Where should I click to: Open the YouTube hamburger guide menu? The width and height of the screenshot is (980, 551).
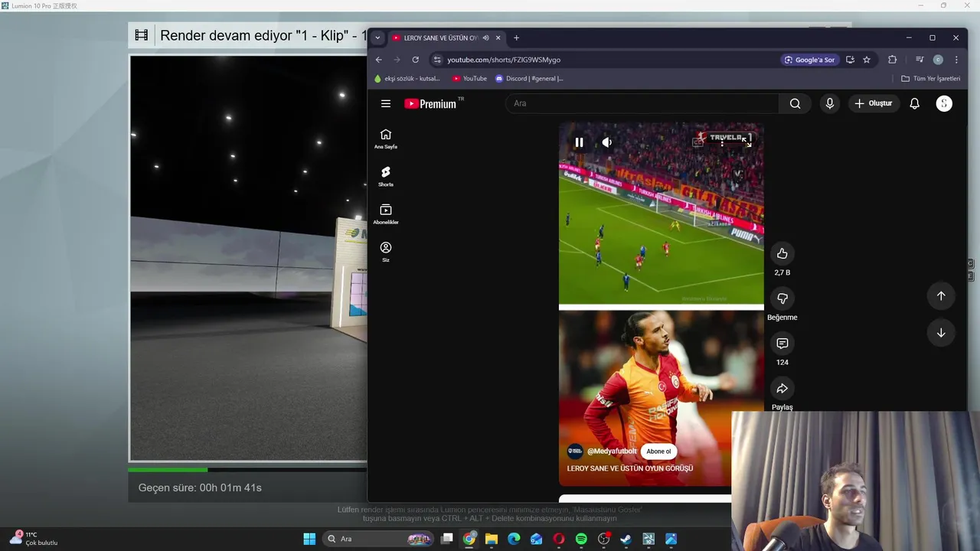pos(386,103)
